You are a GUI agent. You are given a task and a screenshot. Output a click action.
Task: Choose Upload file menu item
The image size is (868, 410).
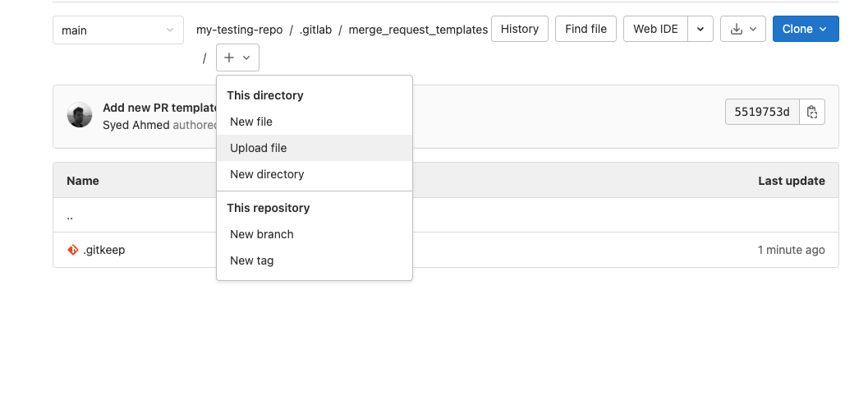click(x=259, y=148)
